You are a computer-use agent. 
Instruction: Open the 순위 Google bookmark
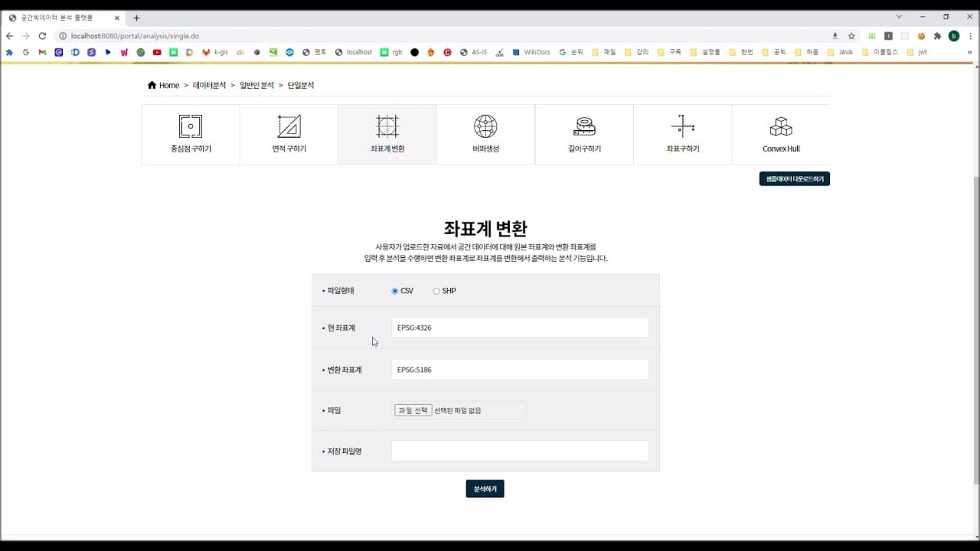tap(571, 52)
